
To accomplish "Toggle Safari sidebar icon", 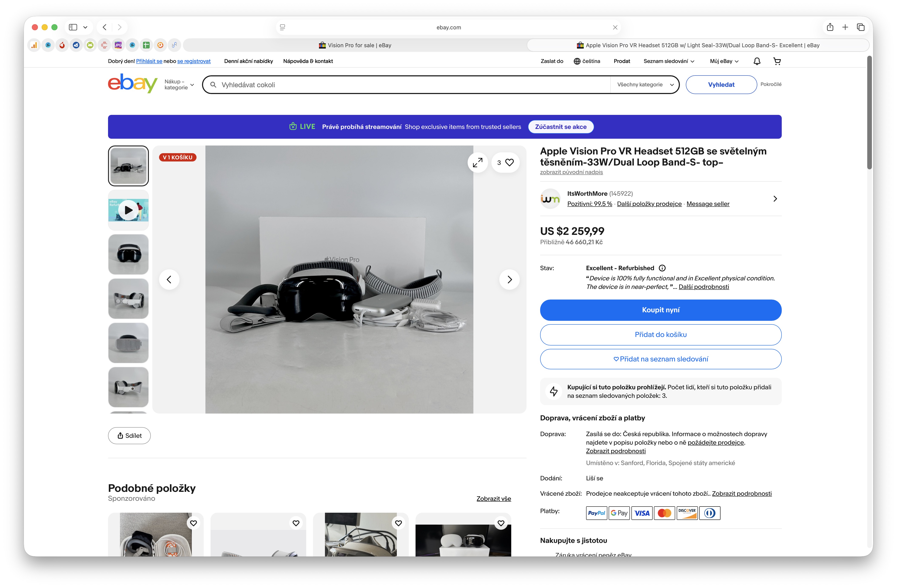I will coord(73,27).
